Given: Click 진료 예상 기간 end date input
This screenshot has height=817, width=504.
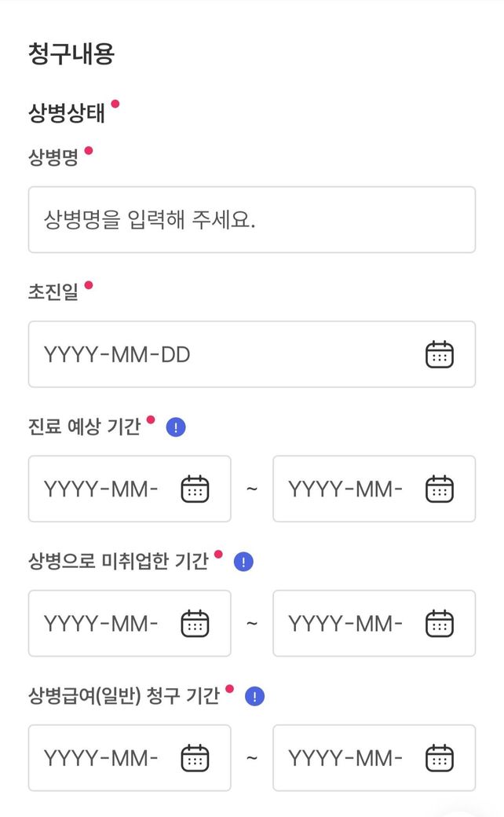Looking at the screenshot, I should (345, 489).
